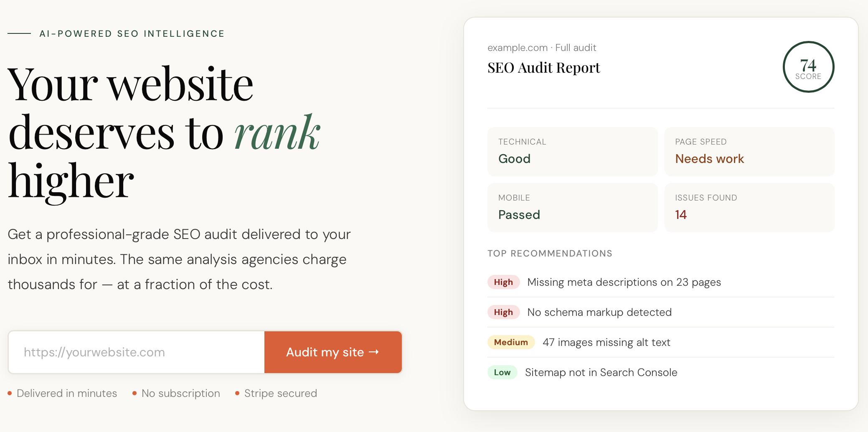This screenshot has height=432, width=868.
Task: Click the 74 SCORE circle badge
Action: pos(808,67)
